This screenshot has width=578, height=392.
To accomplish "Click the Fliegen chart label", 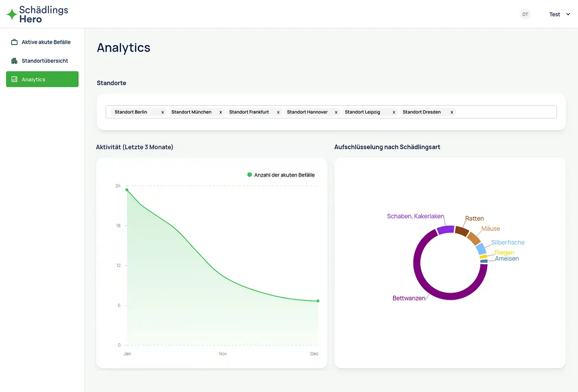I will 504,252.
